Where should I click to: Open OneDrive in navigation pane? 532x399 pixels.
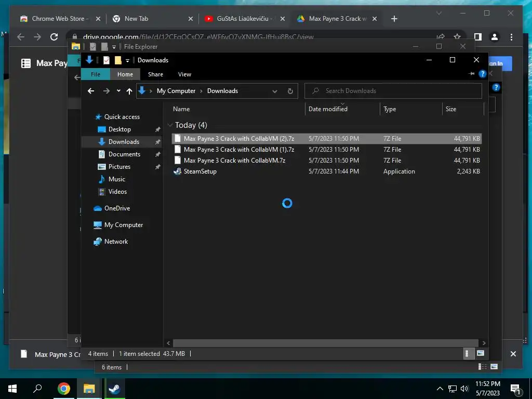tap(117, 208)
